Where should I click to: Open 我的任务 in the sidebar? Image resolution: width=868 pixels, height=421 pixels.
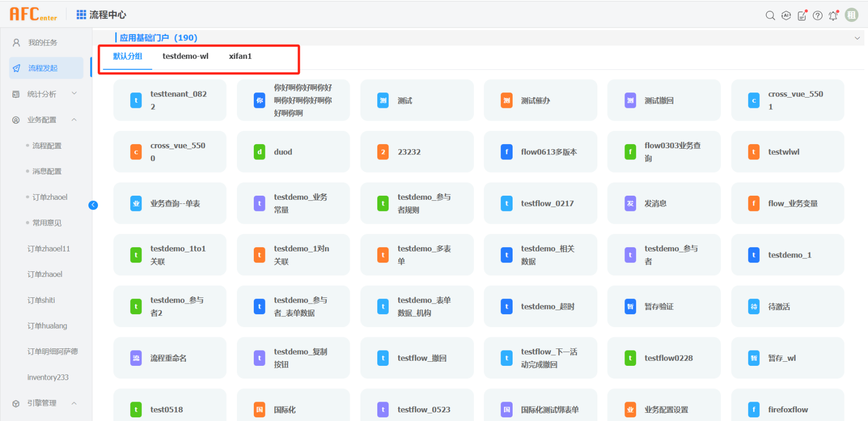click(43, 42)
